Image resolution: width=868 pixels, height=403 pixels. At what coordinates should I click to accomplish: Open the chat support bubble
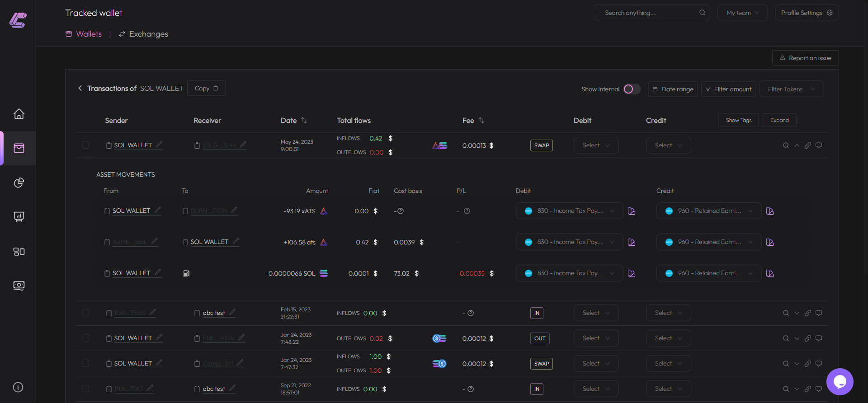point(840,382)
